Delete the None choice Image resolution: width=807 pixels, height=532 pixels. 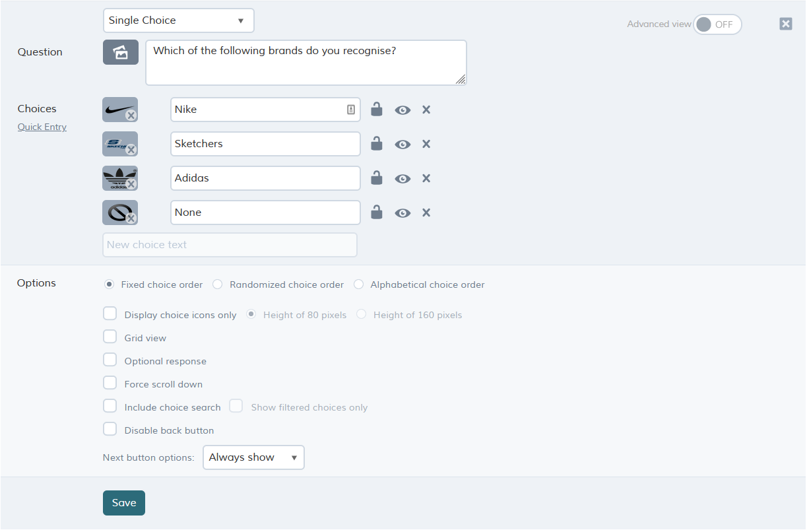(x=426, y=213)
